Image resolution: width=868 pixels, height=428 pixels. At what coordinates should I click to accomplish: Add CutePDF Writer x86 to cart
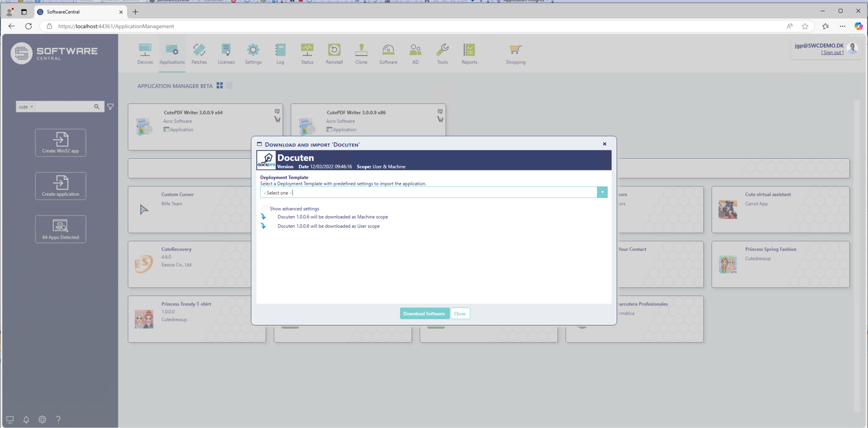tap(440, 119)
